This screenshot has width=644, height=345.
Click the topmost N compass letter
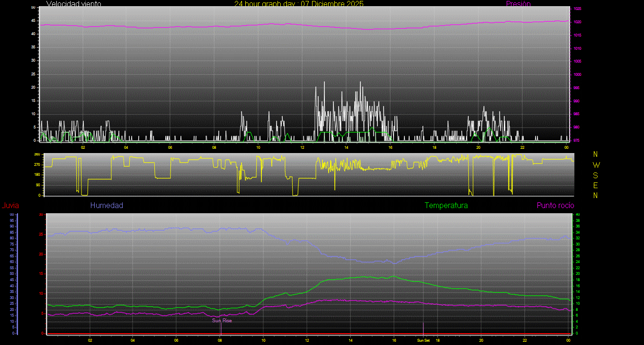[596, 154]
